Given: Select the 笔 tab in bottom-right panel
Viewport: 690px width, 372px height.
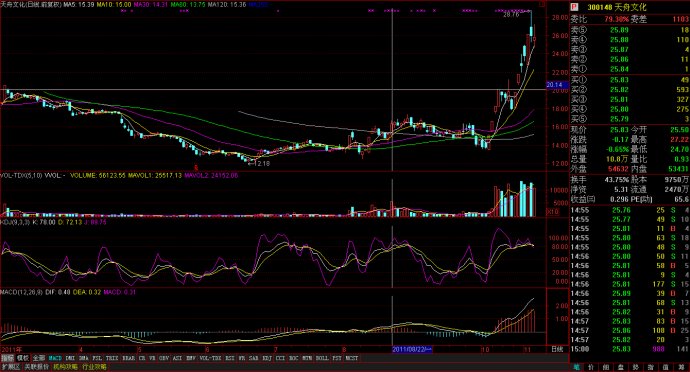Looking at the screenshot, I should (x=576, y=367).
